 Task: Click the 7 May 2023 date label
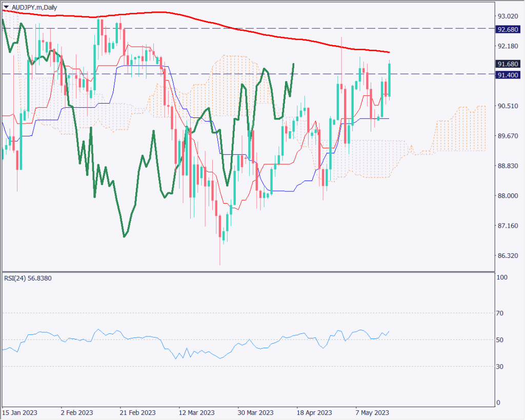click(x=373, y=412)
